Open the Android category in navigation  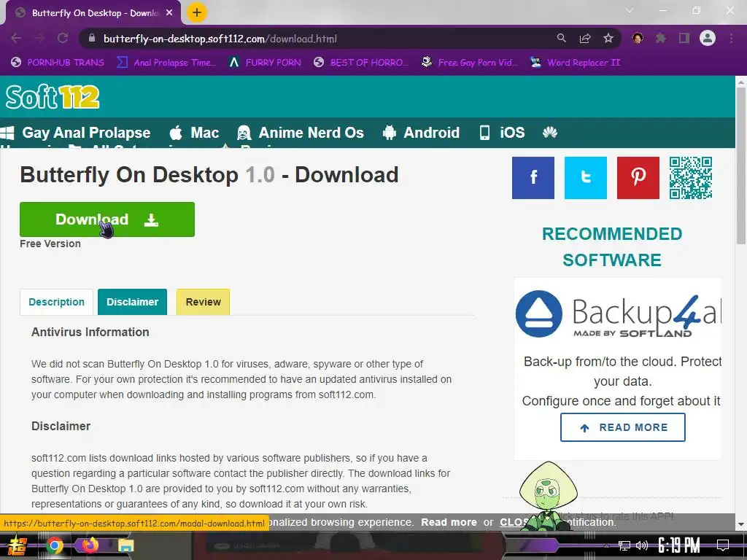pyautogui.click(x=421, y=133)
